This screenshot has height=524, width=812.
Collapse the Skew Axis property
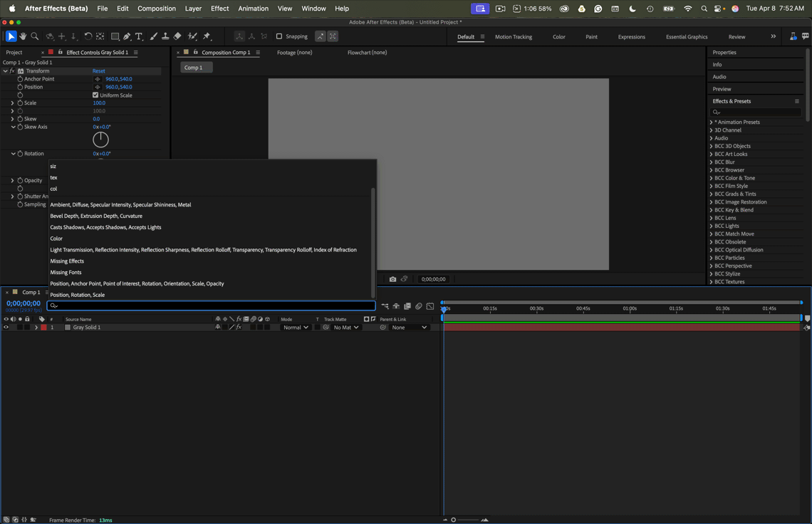[x=13, y=127]
